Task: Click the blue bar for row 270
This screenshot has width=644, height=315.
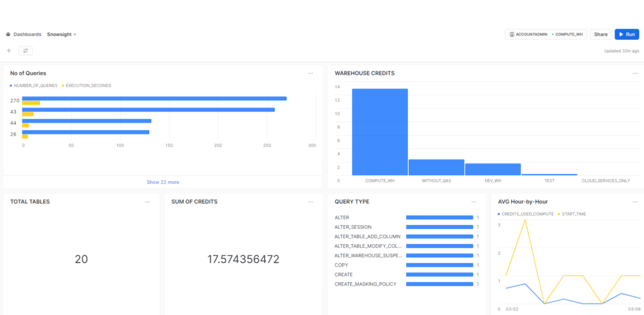Action: click(154, 98)
